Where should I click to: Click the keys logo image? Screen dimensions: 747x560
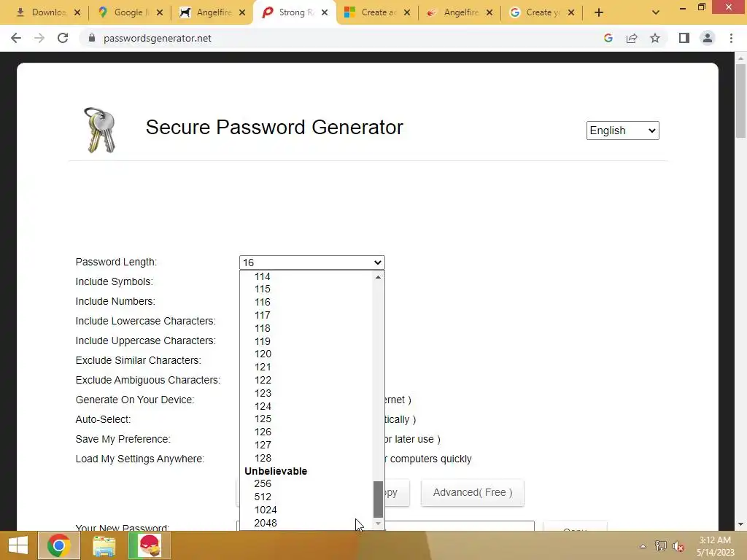click(x=100, y=130)
